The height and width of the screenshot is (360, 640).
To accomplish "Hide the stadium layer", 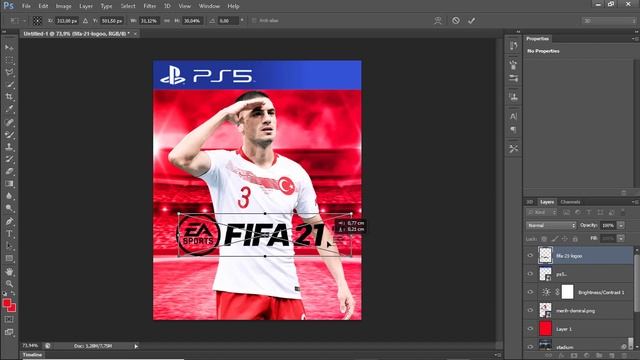I will 530,347.
